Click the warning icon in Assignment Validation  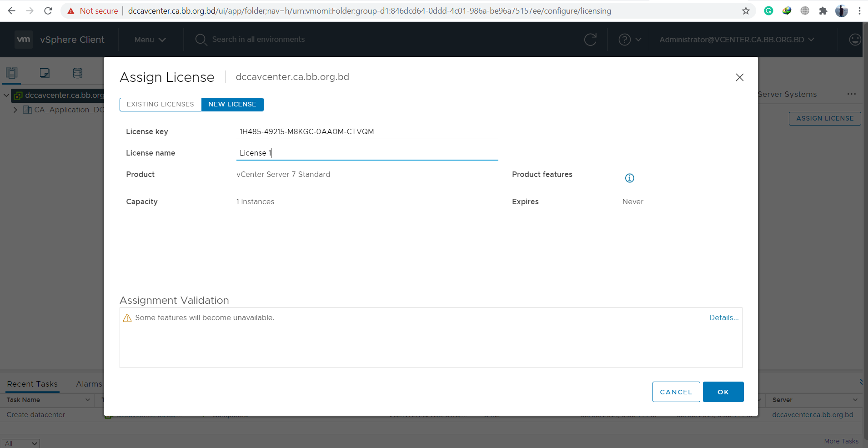[x=127, y=318]
